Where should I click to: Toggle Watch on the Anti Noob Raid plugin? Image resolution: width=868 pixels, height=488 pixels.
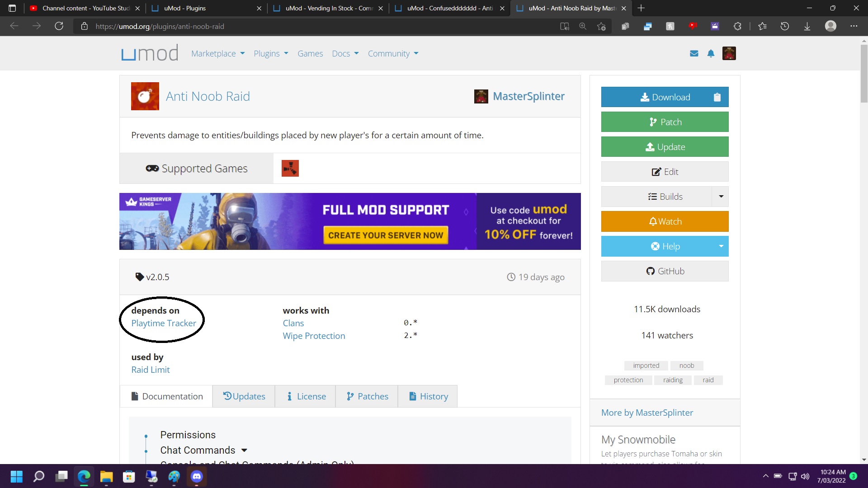click(x=665, y=221)
